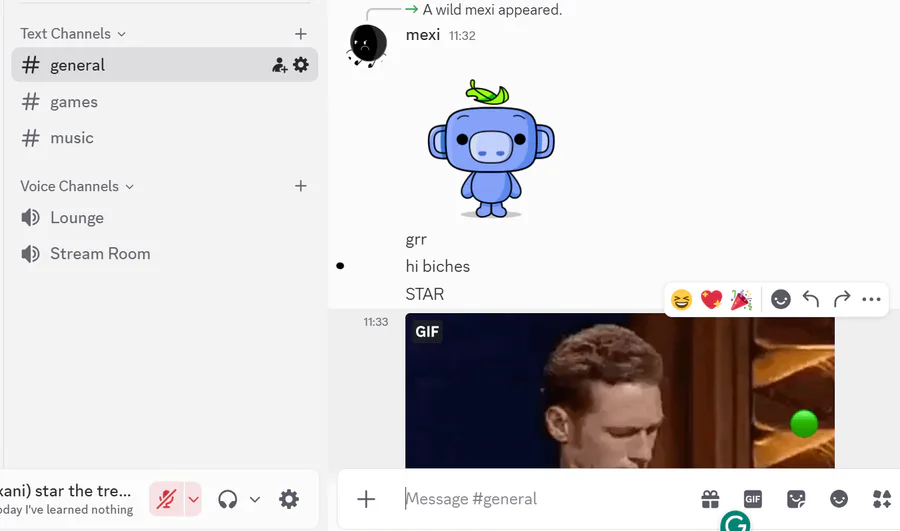Open Apps launcher icon in message bar

pyautogui.click(x=882, y=499)
